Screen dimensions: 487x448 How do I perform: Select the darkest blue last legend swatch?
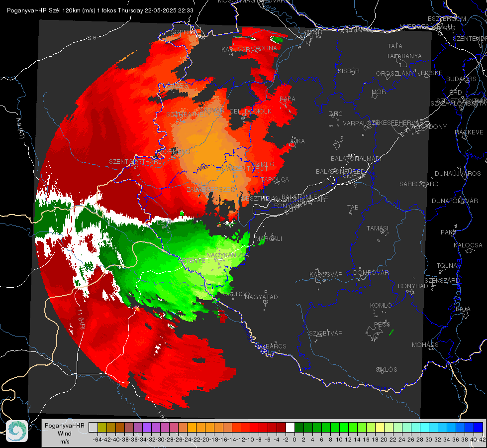coord(479,428)
